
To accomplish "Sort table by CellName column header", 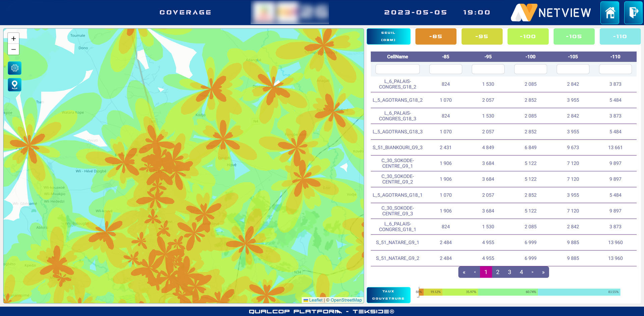I will [397, 57].
